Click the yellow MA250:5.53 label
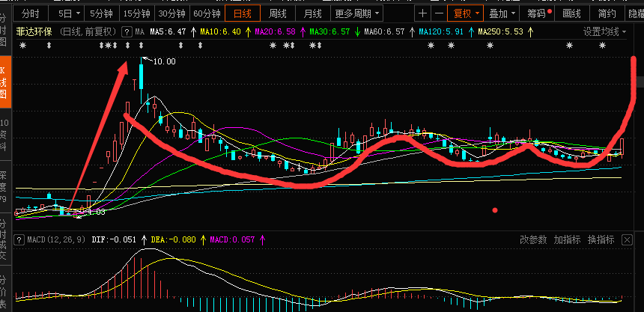The image size is (644, 312). (x=501, y=31)
